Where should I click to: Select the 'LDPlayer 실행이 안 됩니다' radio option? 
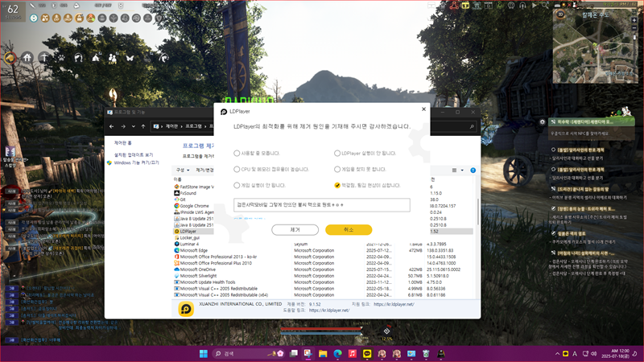click(337, 153)
